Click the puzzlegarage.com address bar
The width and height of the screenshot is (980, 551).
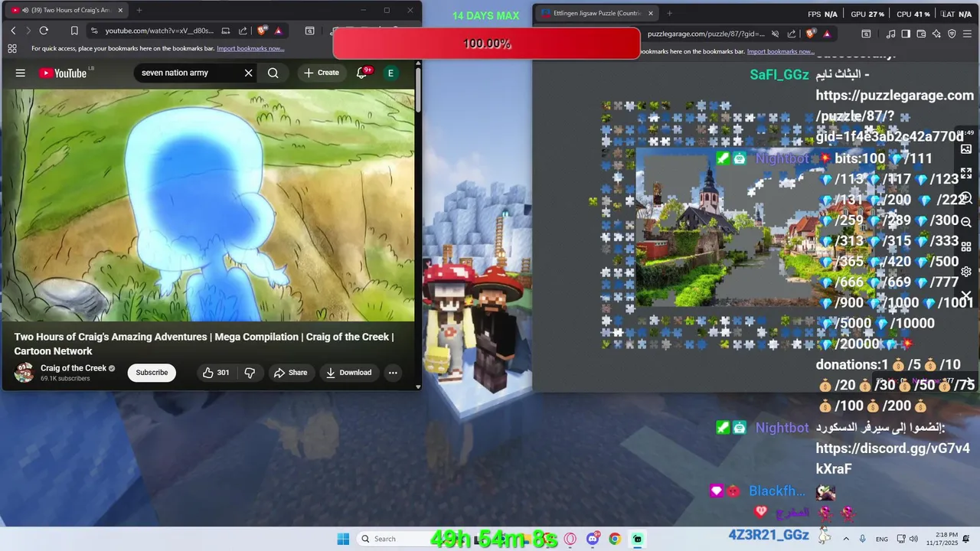point(706,34)
